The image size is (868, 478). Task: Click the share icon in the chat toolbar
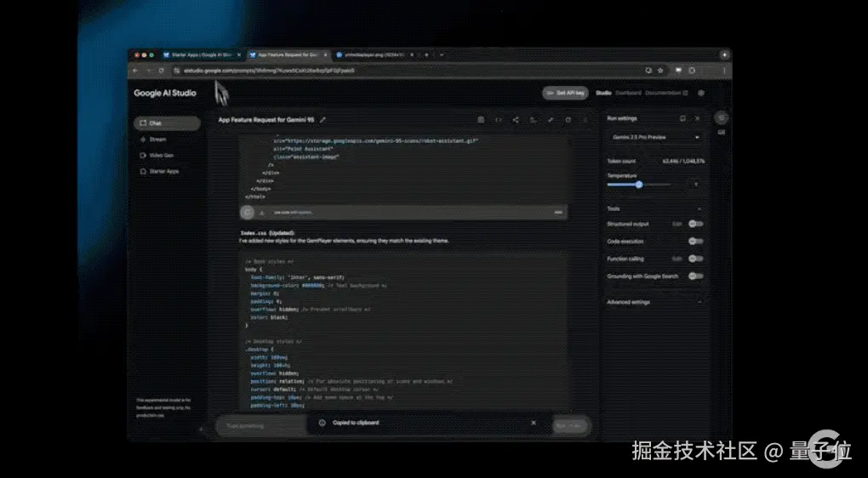tap(516, 119)
